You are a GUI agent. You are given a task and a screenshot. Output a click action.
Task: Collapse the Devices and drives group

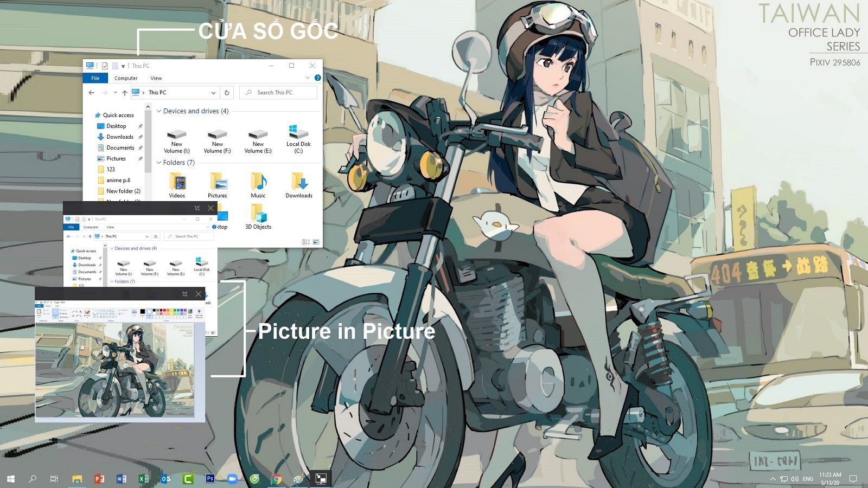[x=159, y=111]
